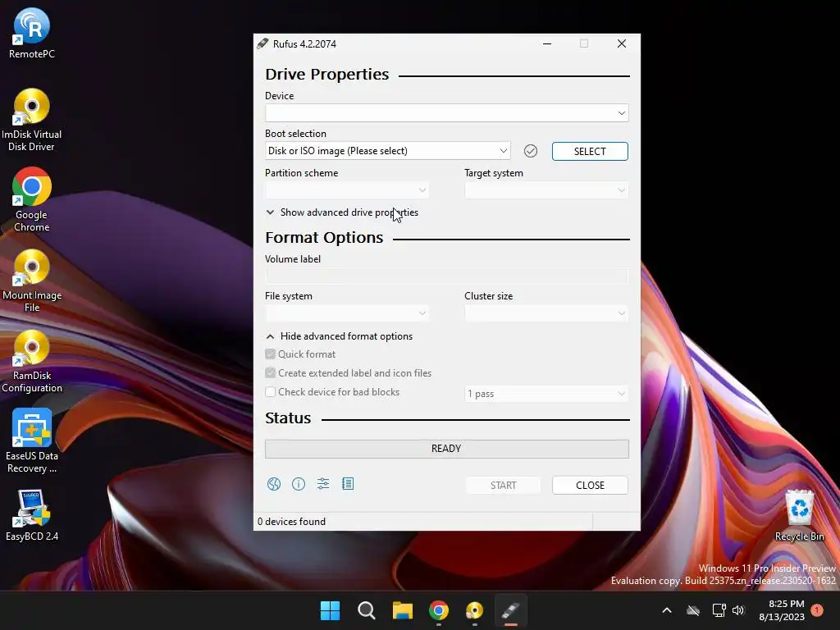Launch Google Chrome desktop shortcut
Viewport: 840px width, 630px height.
coord(32,200)
